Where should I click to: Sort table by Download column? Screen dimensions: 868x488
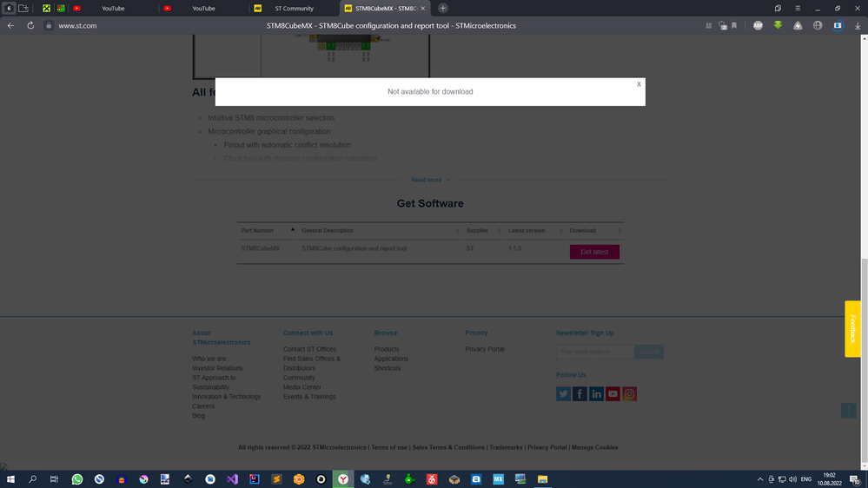coord(596,231)
